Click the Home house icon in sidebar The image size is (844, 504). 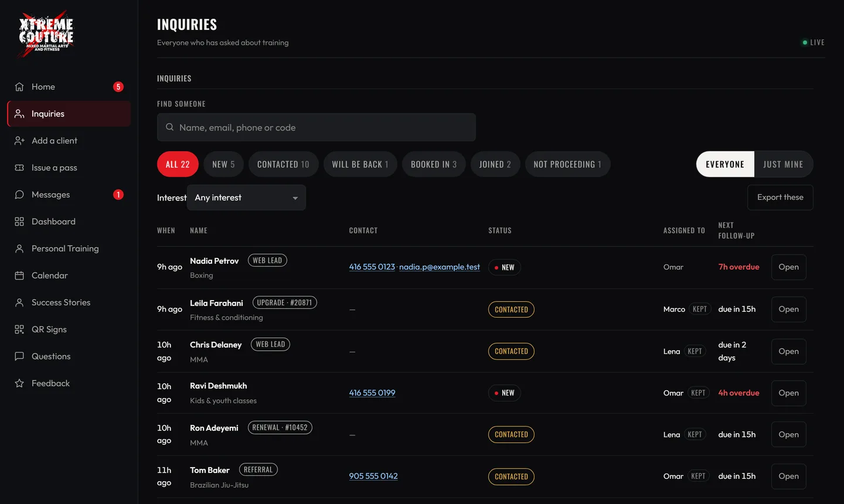19,87
